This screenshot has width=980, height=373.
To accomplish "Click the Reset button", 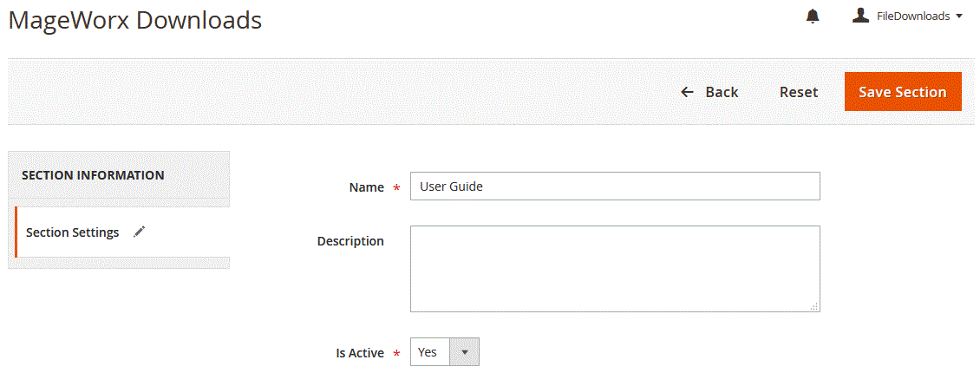I will 799,92.
